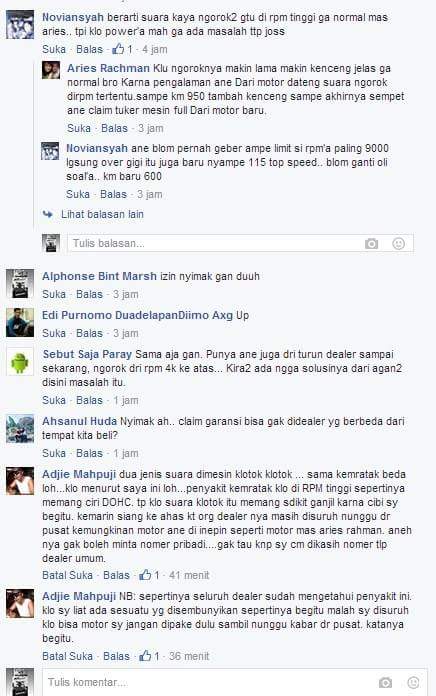
Task: Click Sebut Saja Paray android avatar
Action: (20, 362)
